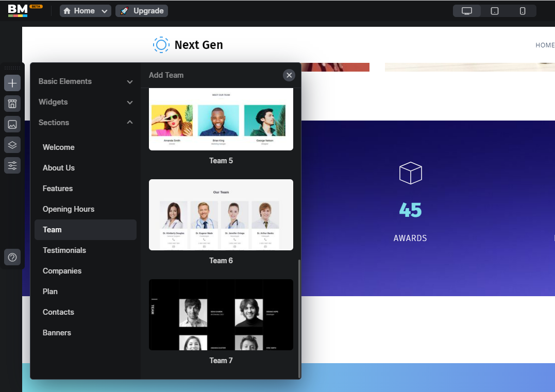Select the About Us section category
Viewport: 555px width, 392px height.
86,168
